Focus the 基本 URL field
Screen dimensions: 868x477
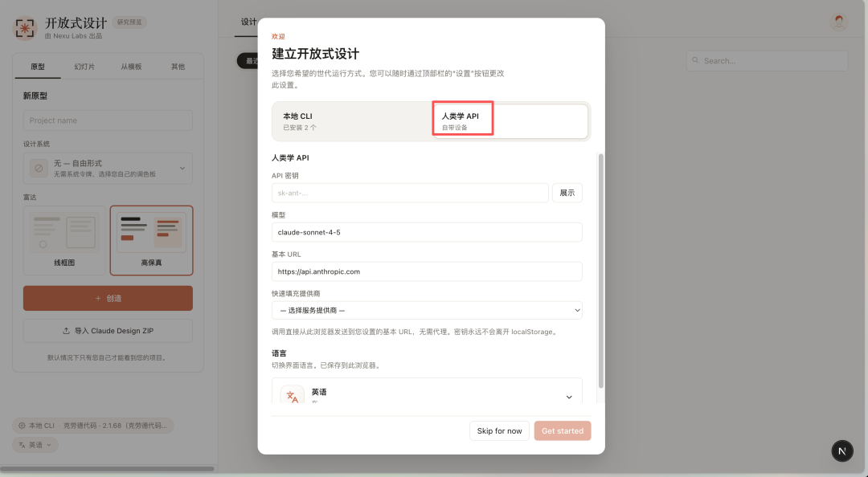point(427,271)
